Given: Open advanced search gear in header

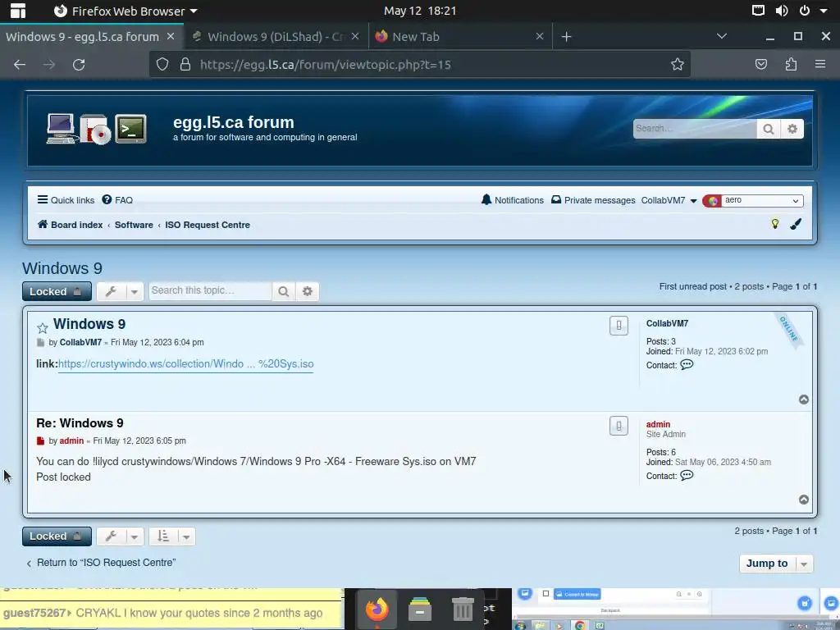Looking at the screenshot, I should [792, 129].
